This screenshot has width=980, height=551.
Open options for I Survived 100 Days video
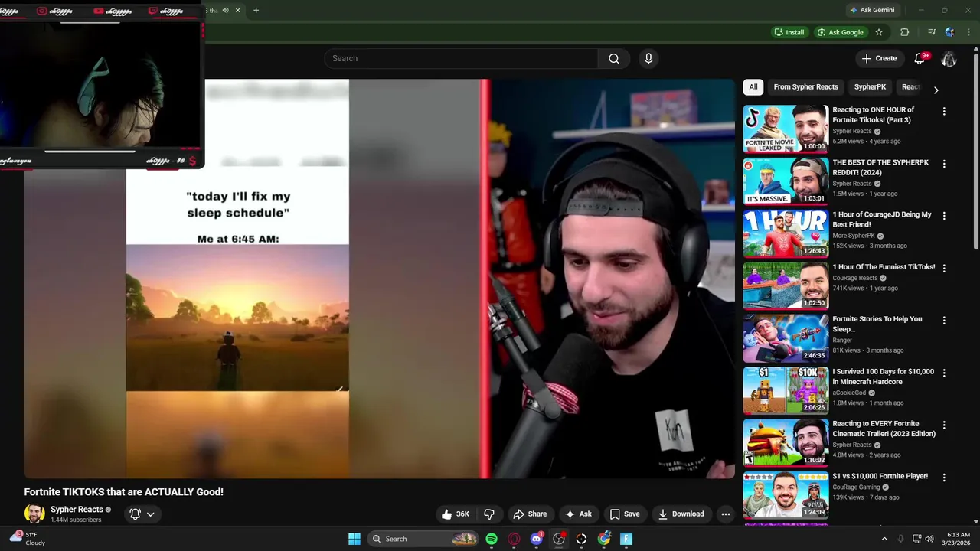click(x=944, y=373)
